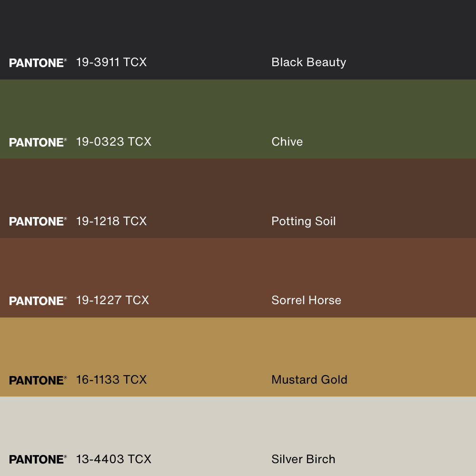Image resolution: width=476 pixels, height=476 pixels.
Task: Click the PANTONE logo in the Sorrel Horse row
Action: 38,301
